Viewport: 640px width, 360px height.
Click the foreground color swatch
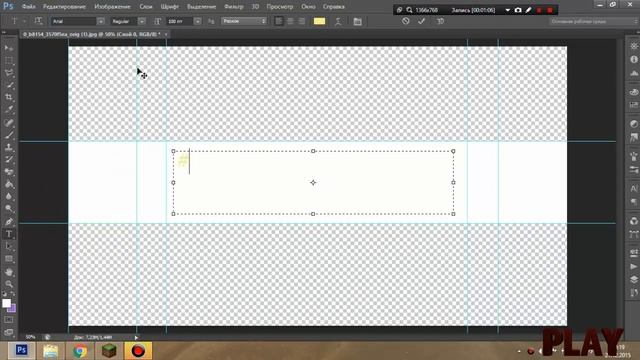point(6,303)
